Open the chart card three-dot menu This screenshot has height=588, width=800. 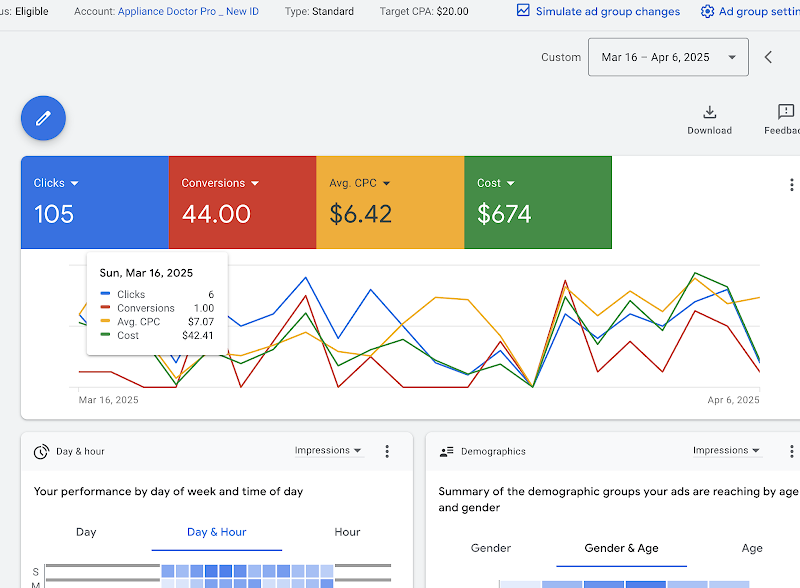coord(791,185)
